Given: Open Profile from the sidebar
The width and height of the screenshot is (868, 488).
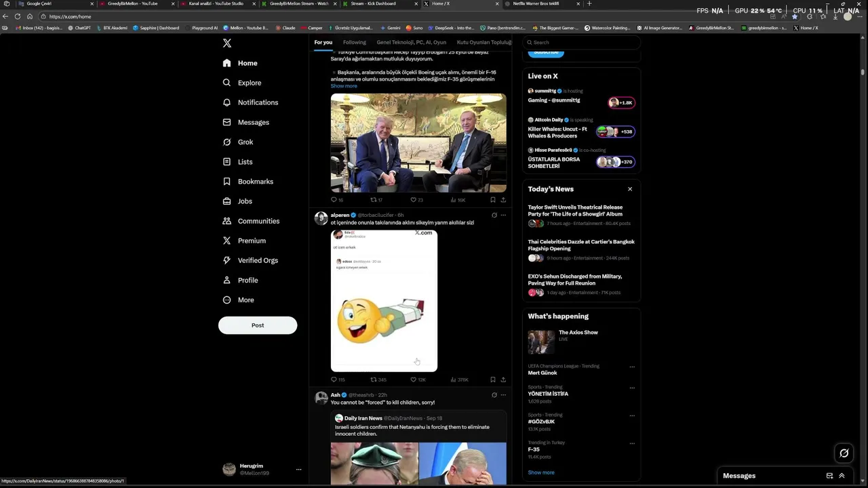Looking at the screenshot, I should click(240, 280).
